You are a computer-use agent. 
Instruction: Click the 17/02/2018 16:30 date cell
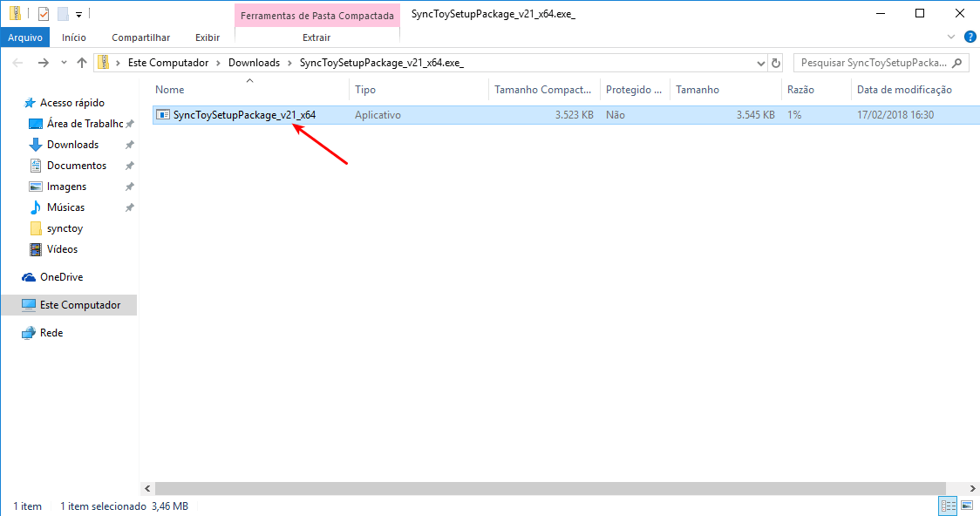click(x=895, y=115)
